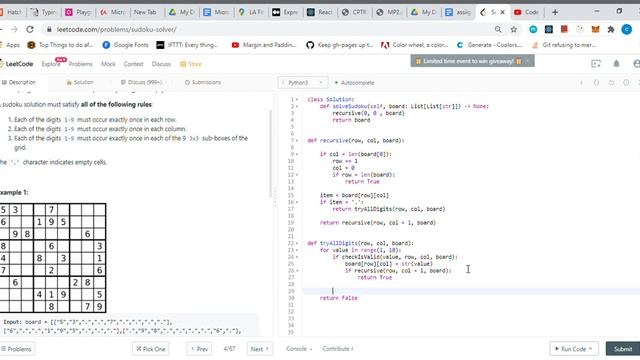Collapse the for loop fold arrow on line 23
The image size is (640, 360).
click(x=297, y=250)
